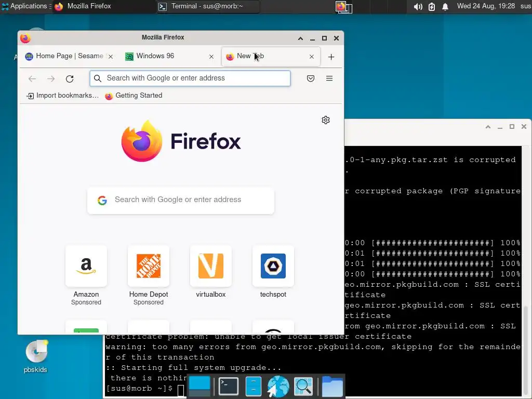
Task: Click the pbskids desktop icon
Action: [36, 356]
